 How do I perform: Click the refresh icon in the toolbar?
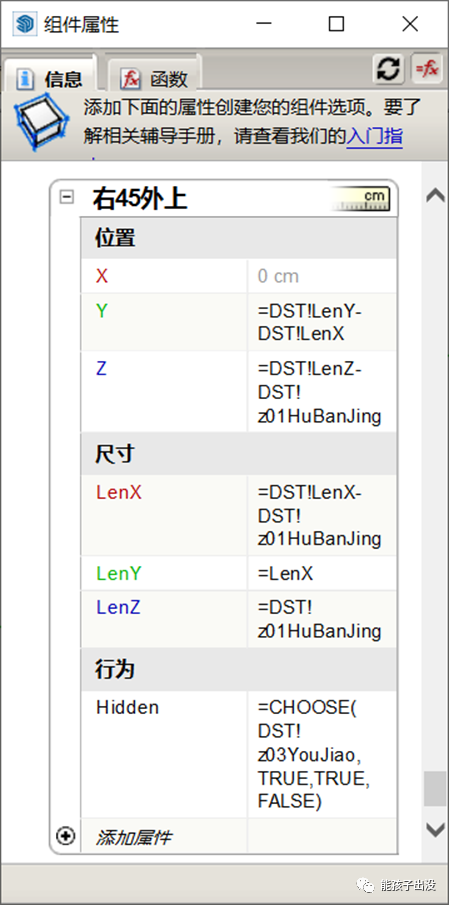(x=388, y=69)
